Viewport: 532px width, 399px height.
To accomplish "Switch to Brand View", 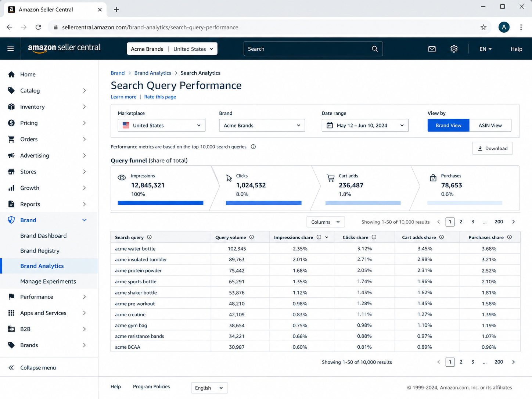I will point(449,125).
